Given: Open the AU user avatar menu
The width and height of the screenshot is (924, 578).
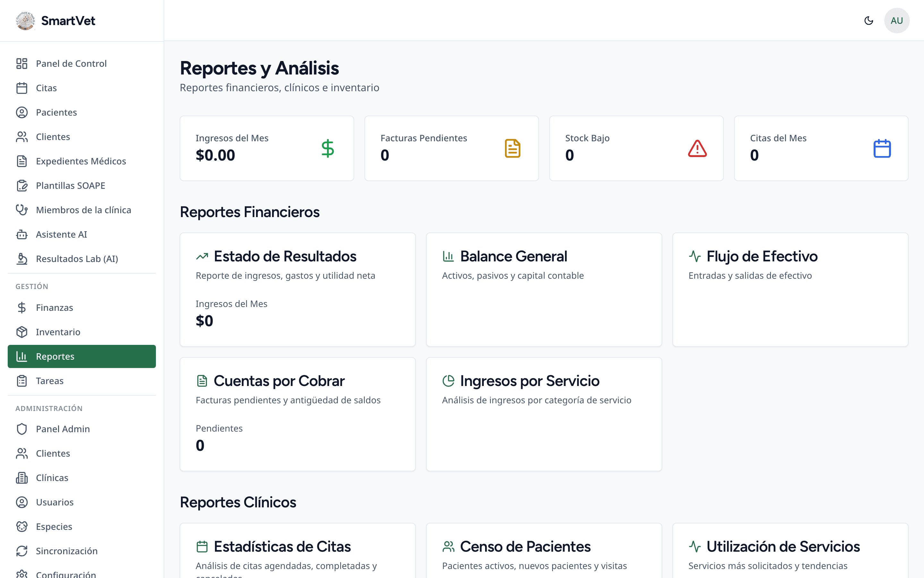Looking at the screenshot, I should 896,21.
